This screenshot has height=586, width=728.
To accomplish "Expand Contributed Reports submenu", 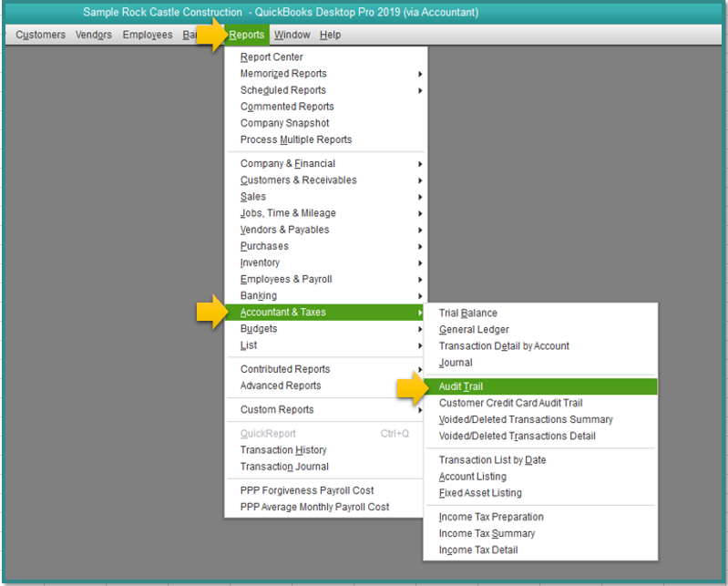I will pyautogui.click(x=325, y=369).
